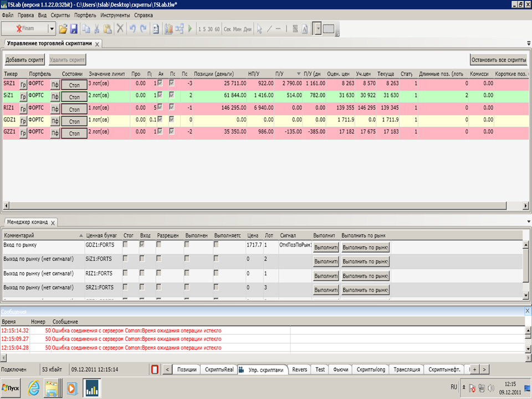Open the Скрипты menu
Screen dimensions: 532x399
pyautogui.click(x=60, y=16)
